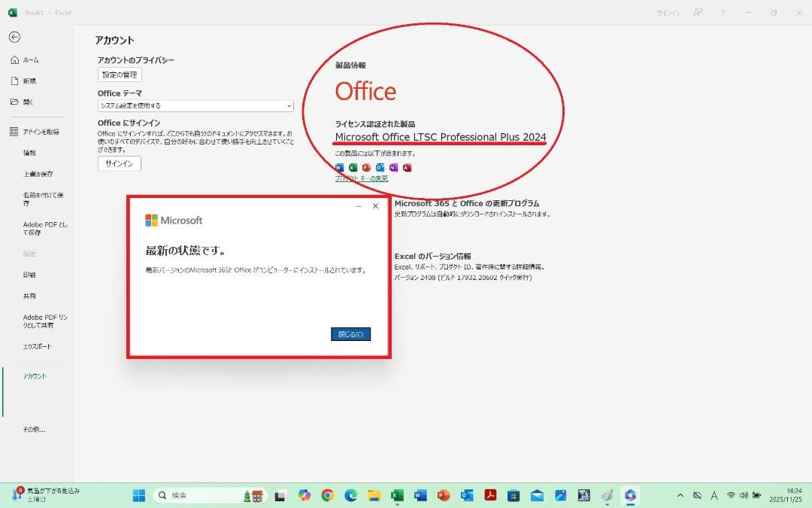Click the Excel icon in the product list
The width and height of the screenshot is (812, 508).
353,167
